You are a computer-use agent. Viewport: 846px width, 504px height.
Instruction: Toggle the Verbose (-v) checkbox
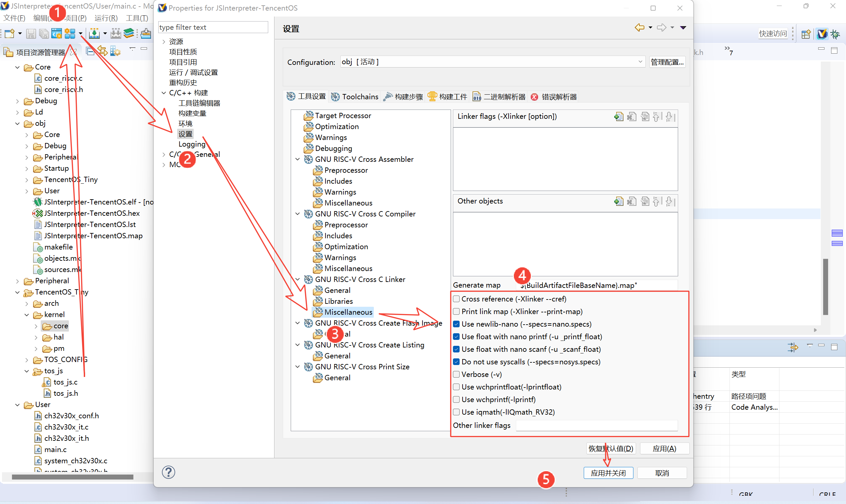456,374
